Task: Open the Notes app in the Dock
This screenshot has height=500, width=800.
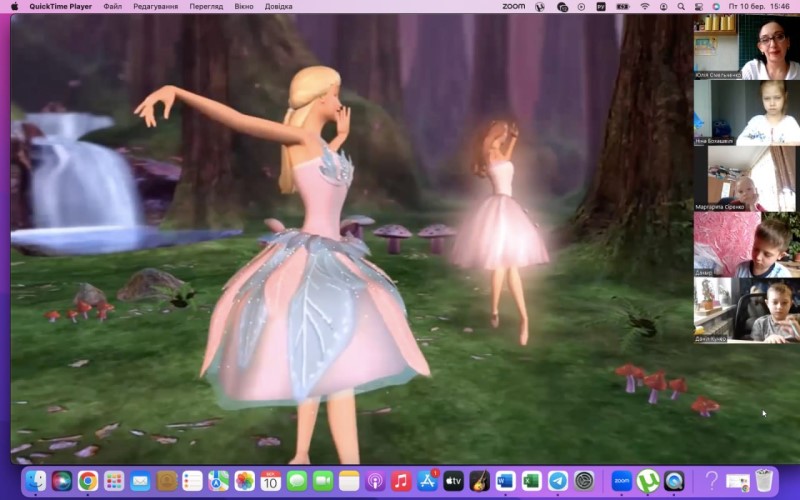Action: 349,481
